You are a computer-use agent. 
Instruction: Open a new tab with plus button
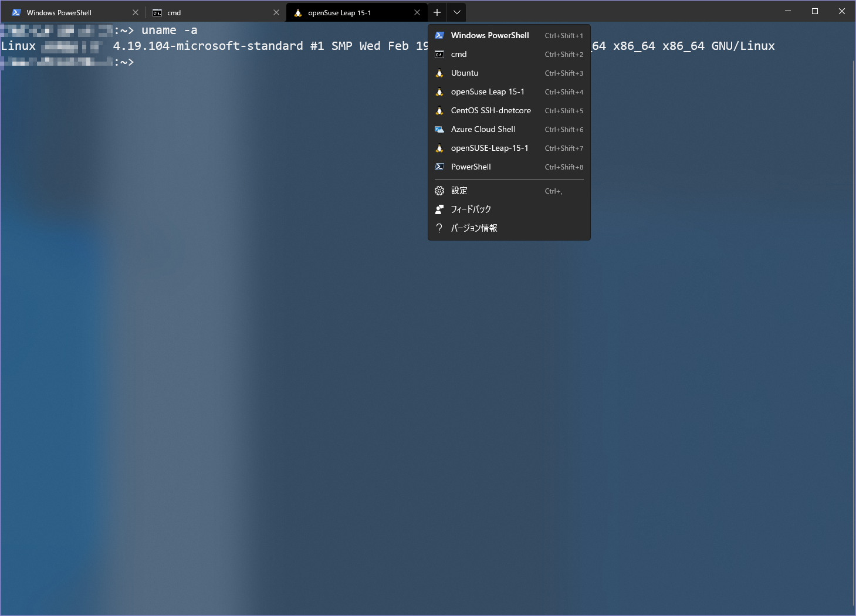(437, 12)
